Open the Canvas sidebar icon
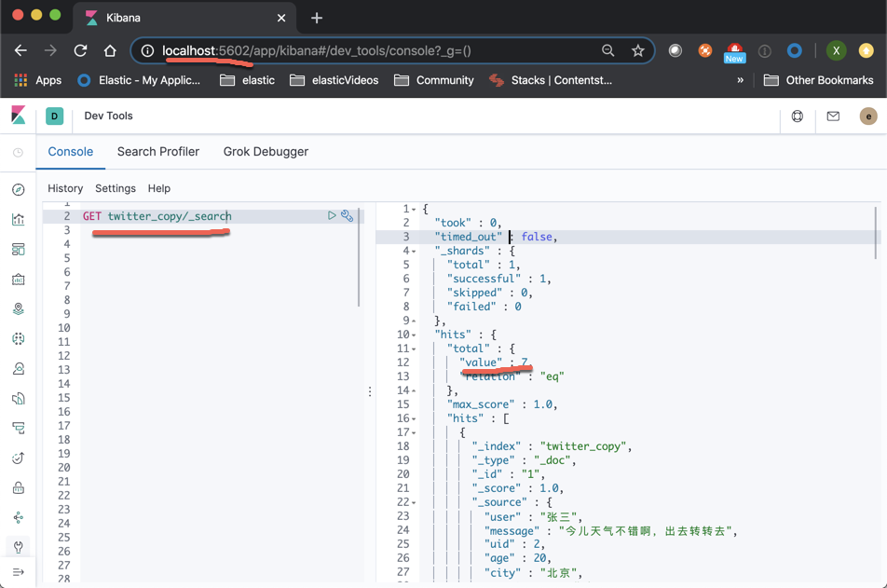 [x=18, y=279]
